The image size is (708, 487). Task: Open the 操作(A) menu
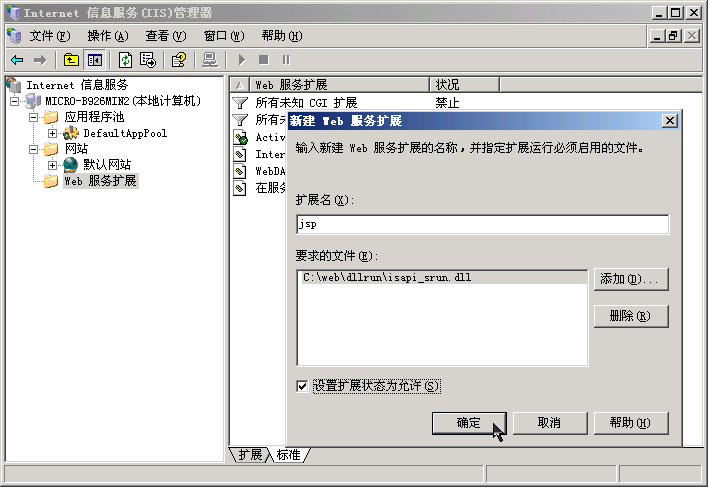click(x=108, y=36)
